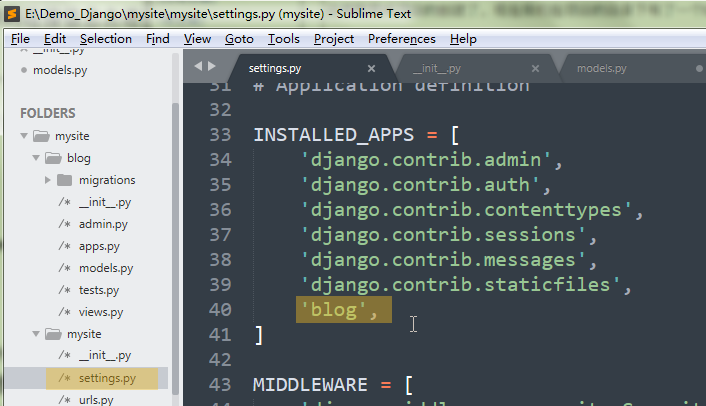Image resolution: width=706 pixels, height=406 pixels.
Task: Open blog __init__.py in sidebar
Action: [105, 202]
